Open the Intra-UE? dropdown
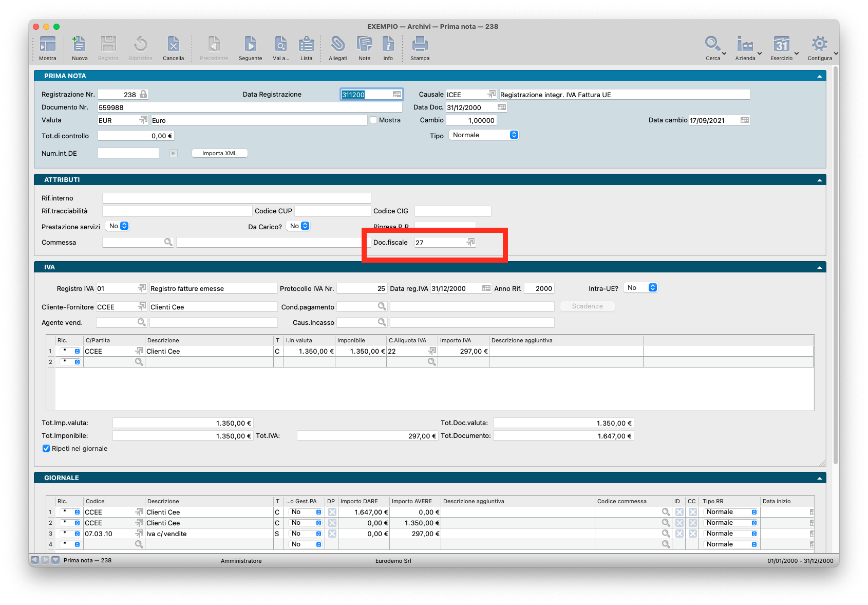The width and height of the screenshot is (868, 605). tap(640, 288)
